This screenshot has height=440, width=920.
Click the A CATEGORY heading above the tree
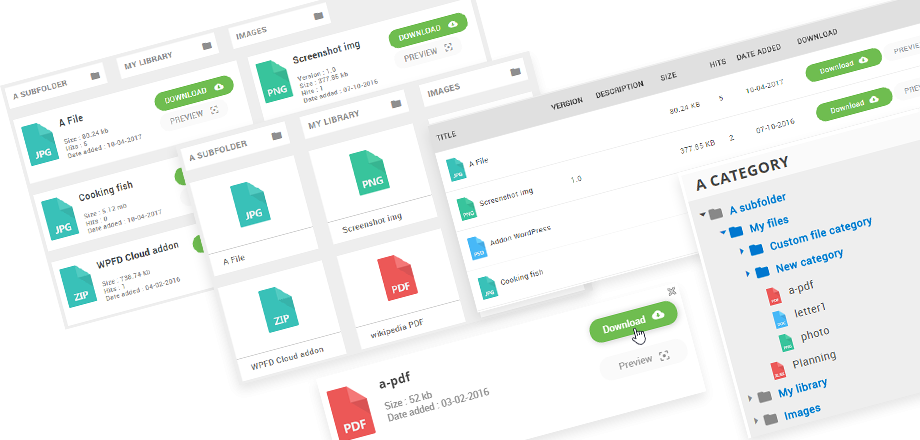(x=742, y=174)
